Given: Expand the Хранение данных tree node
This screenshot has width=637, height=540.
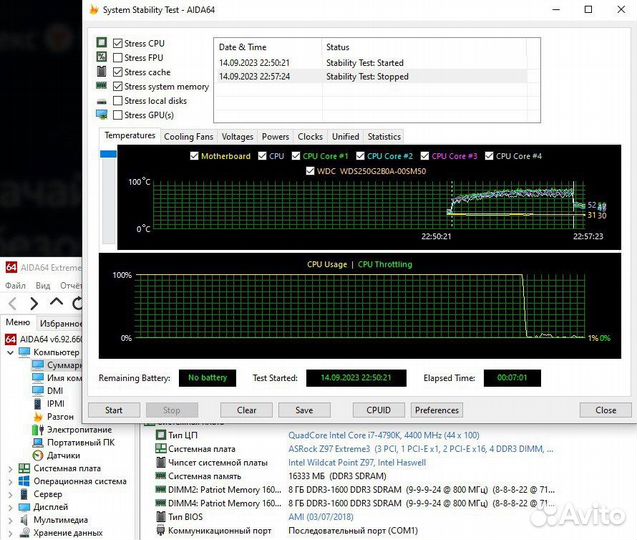Looking at the screenshot, I should 11,533.
